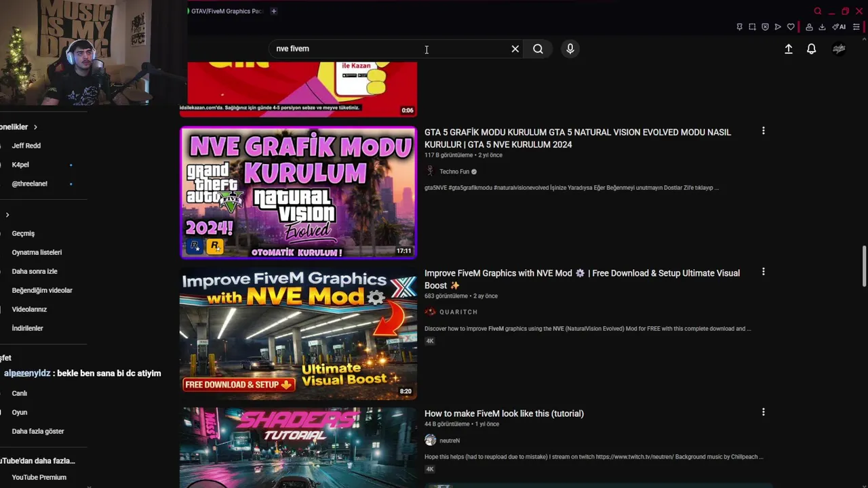868x488 pixels.
Task: Expand "Daha fazla göster" in sidebar
Action: click(x=38, y=431)
